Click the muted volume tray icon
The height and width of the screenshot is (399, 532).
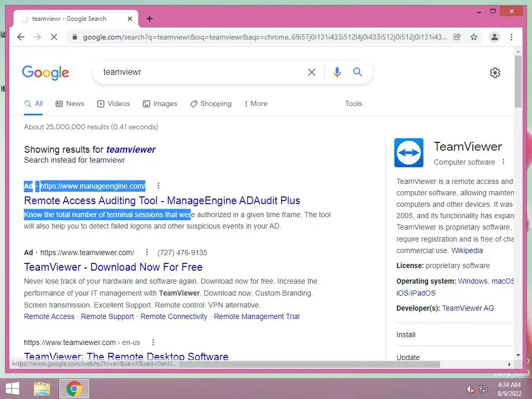470,389
